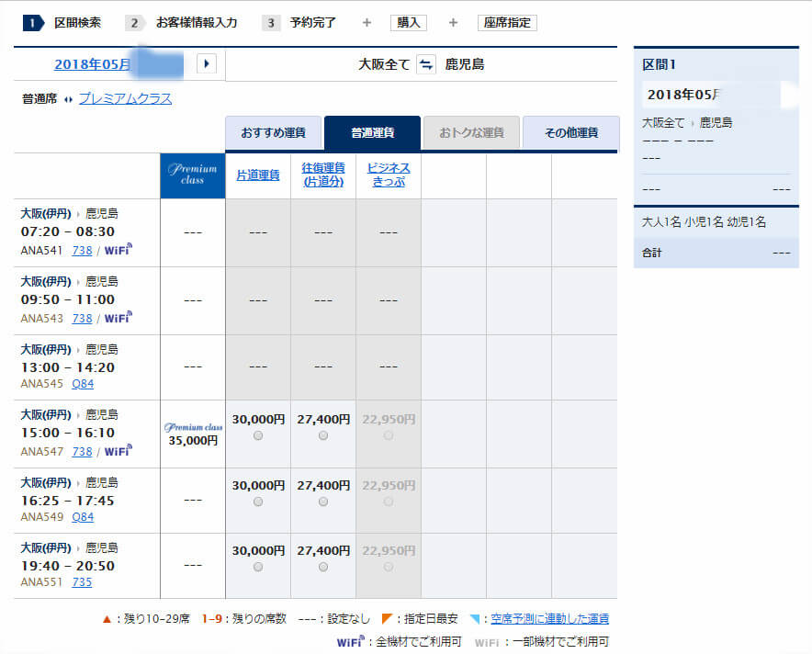Select 30,000円 one-way fare for ANA551
The height and width of the screenshot is (654, 812).
pos(258,568)
